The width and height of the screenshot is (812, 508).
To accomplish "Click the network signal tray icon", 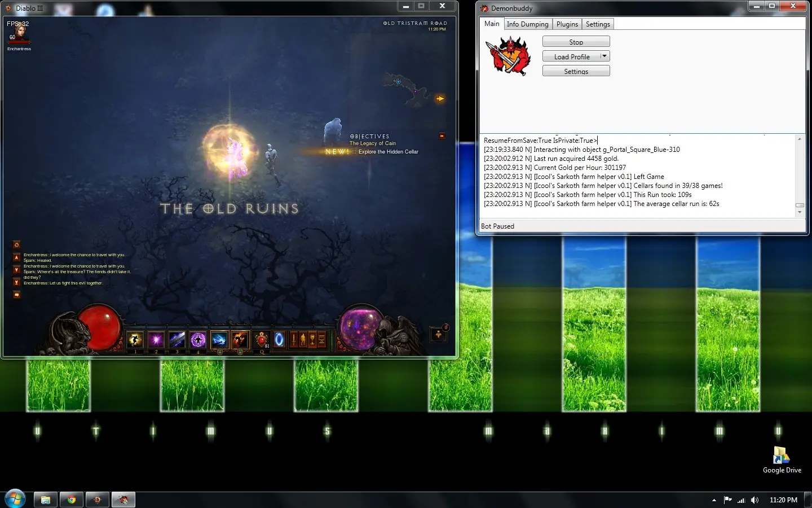I will 741,500.
